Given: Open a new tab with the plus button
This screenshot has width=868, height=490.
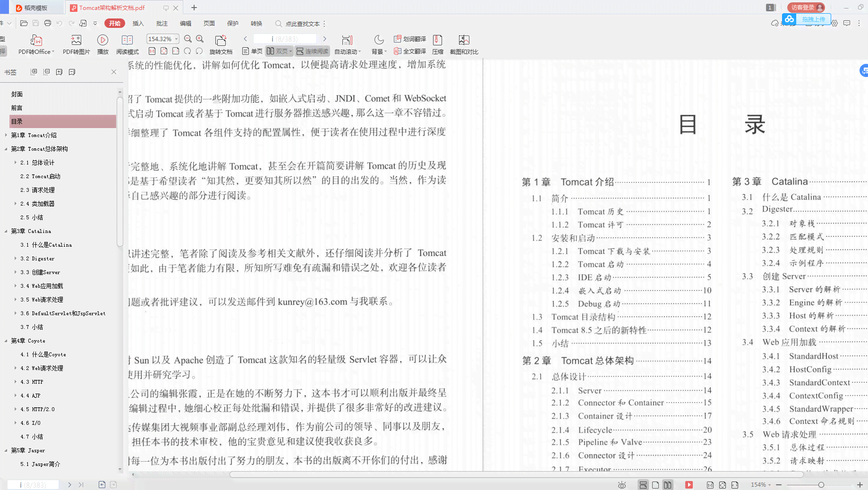Looking at the screenshot, I should pyautogui.click(x=194, y=8).
